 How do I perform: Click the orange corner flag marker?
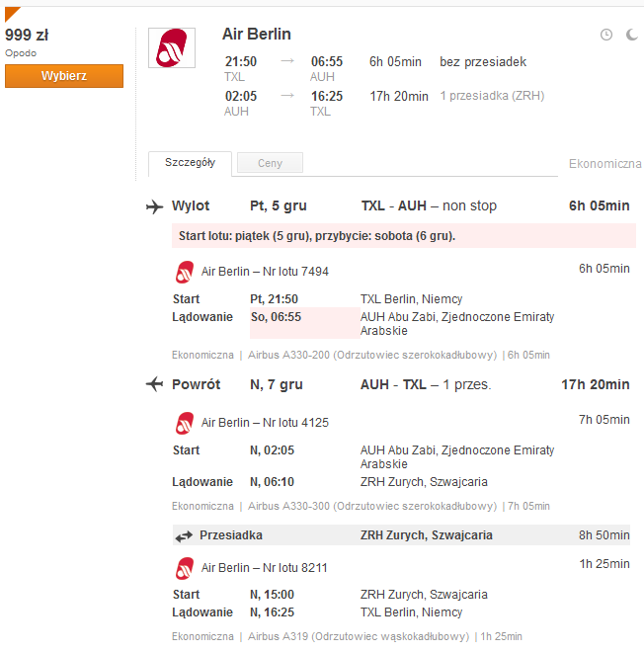point(11,13)
